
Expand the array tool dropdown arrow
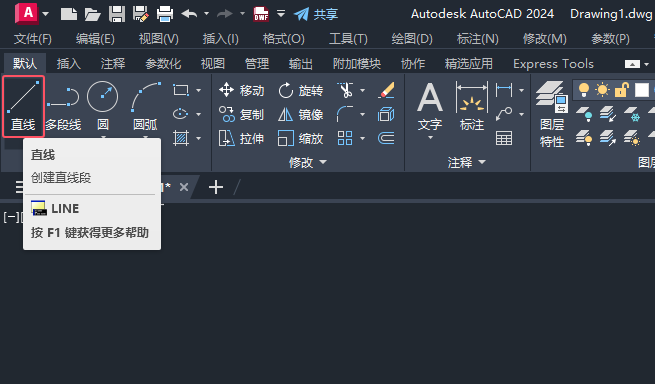[x=362, y=138]
